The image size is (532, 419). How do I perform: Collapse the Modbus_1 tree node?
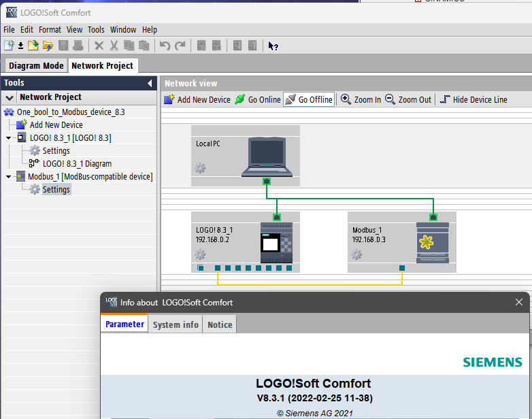coord(9,177)
